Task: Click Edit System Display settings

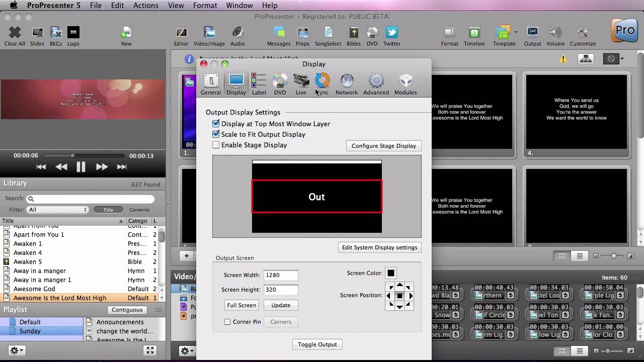Action: tap(380, 247)
